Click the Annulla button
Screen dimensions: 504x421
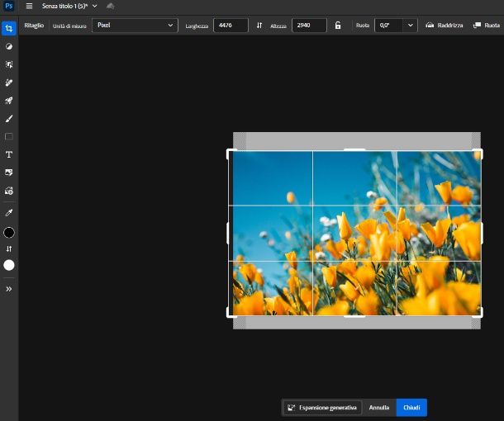pos(379,408)
